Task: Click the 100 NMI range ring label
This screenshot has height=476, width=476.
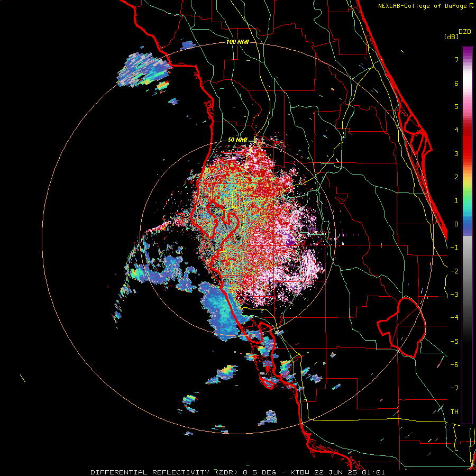Action: (237, 42)
